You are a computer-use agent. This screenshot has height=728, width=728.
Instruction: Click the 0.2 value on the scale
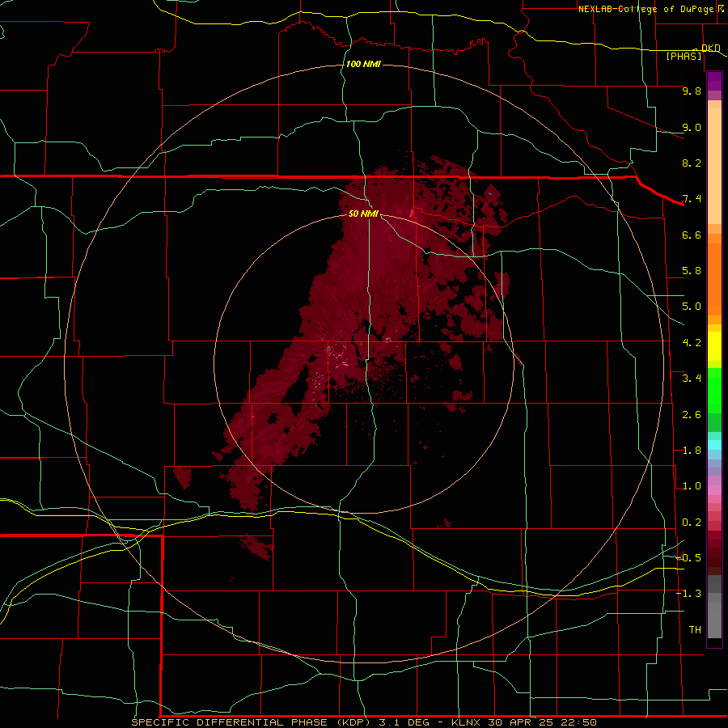click(692, 523)
